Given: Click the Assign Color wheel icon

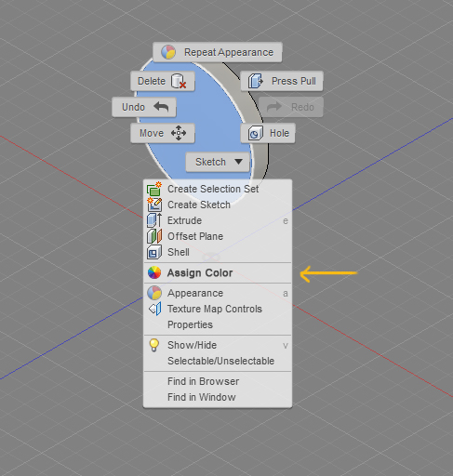Looking at the screenshot, I should click(154, 273).
